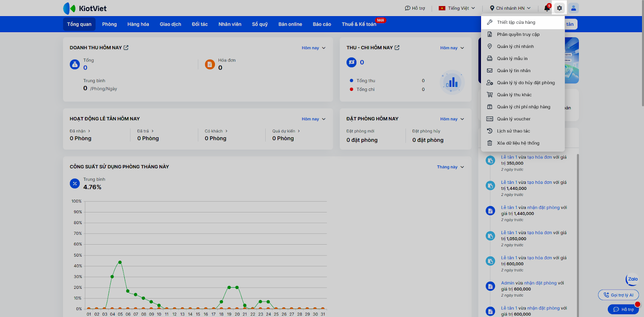Open Doanh thu hôm nay external link icon
The image size is (644, 317).
point(126,47)
